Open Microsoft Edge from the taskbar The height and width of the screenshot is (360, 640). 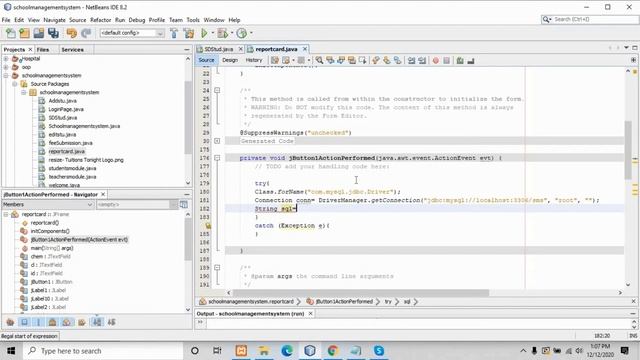coord(287,351)
